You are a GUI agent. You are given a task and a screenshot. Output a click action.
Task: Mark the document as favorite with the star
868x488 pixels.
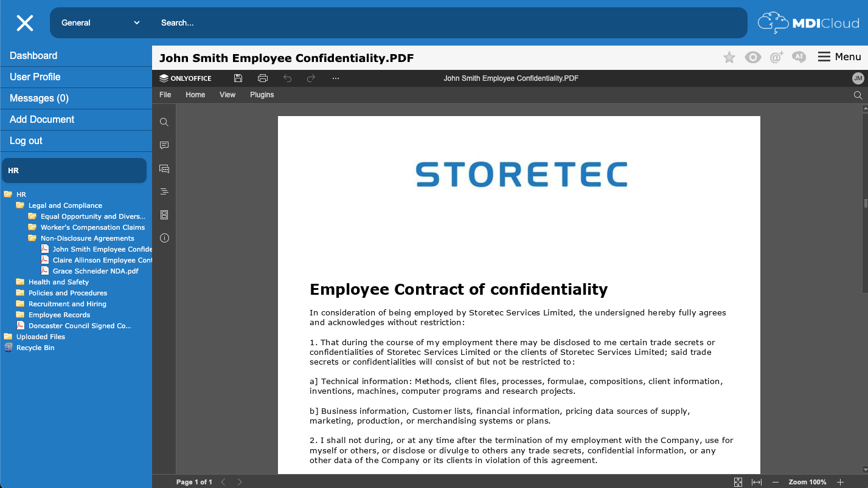pyautogui.click(x=729, y=57)
